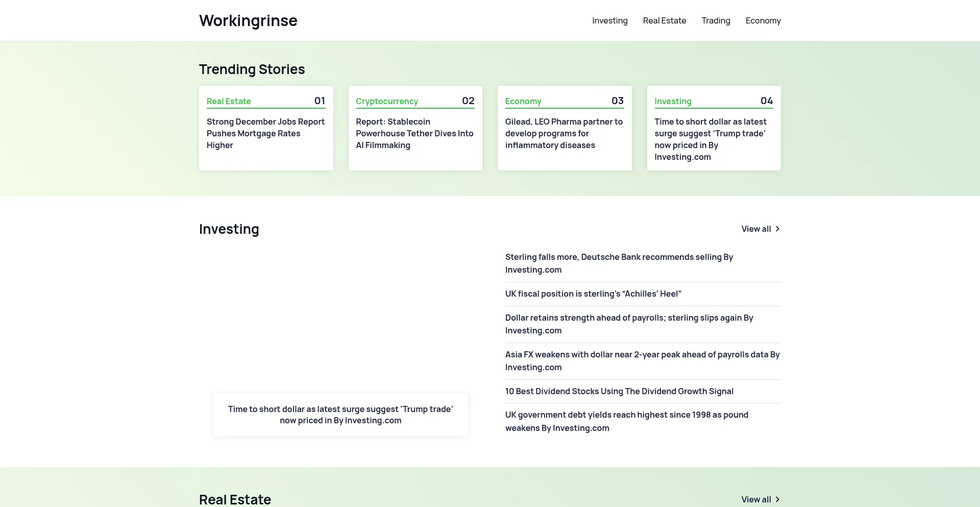Open View all for Real Estate section
Image resolution: width=980 pixels, height=507 pixels.
(x=756, y=499)
